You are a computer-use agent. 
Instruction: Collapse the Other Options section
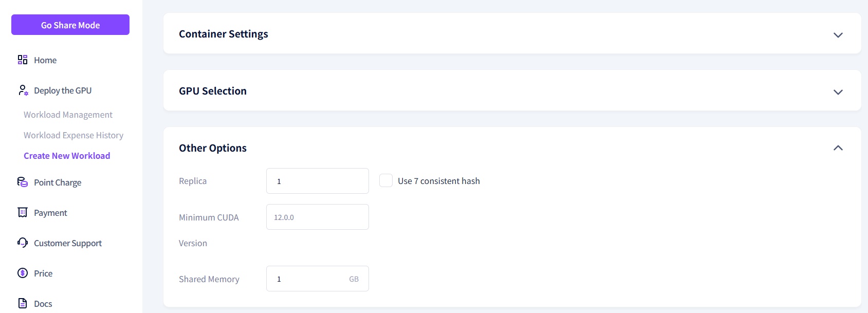coord(838,148)
